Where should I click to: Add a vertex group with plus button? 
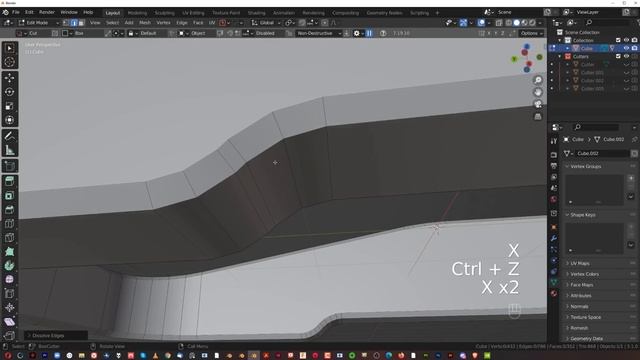tap(631, 178)
